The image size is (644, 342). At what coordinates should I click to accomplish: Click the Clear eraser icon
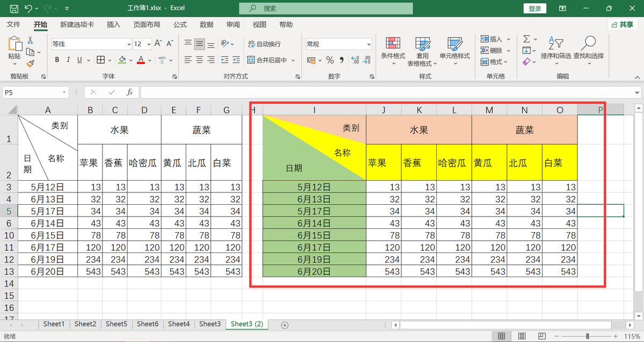pyautogui.click(x=526, y=62)
